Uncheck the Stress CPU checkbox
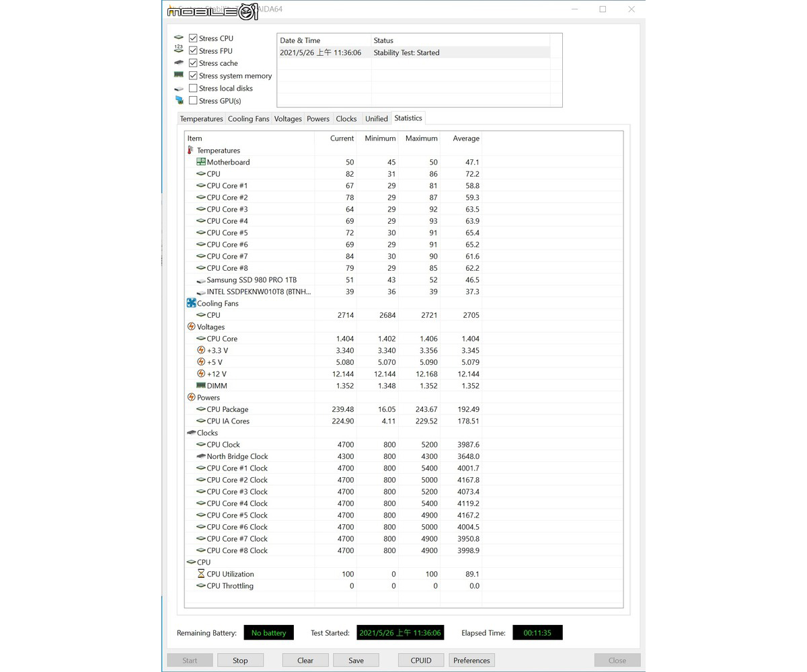Screen dimensions: 807x672 click(x=193, y=38)
